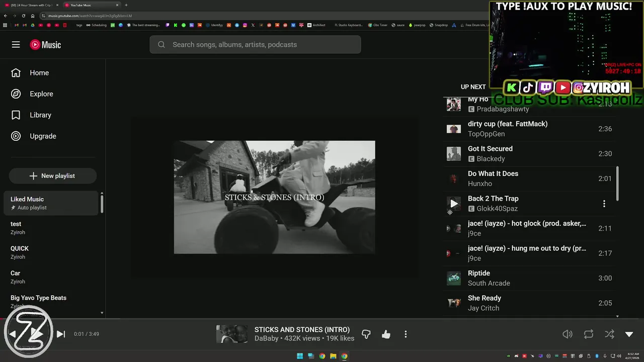Open the Big Yavo Type Beats playlist
The image size is (644, 362).
[51, 302]
